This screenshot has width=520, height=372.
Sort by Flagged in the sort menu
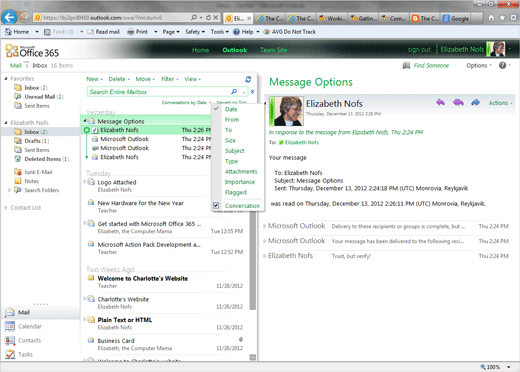[x=236, y=192]
